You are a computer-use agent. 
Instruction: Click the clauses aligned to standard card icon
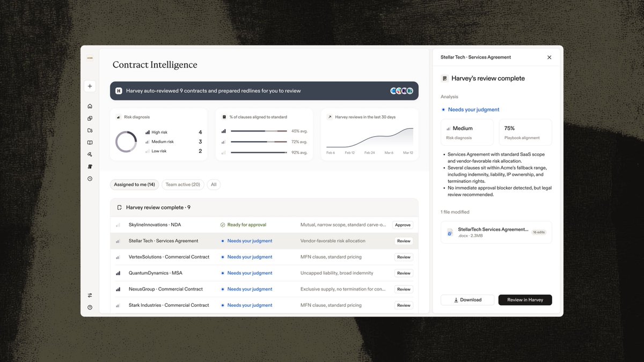pos(224,117)
